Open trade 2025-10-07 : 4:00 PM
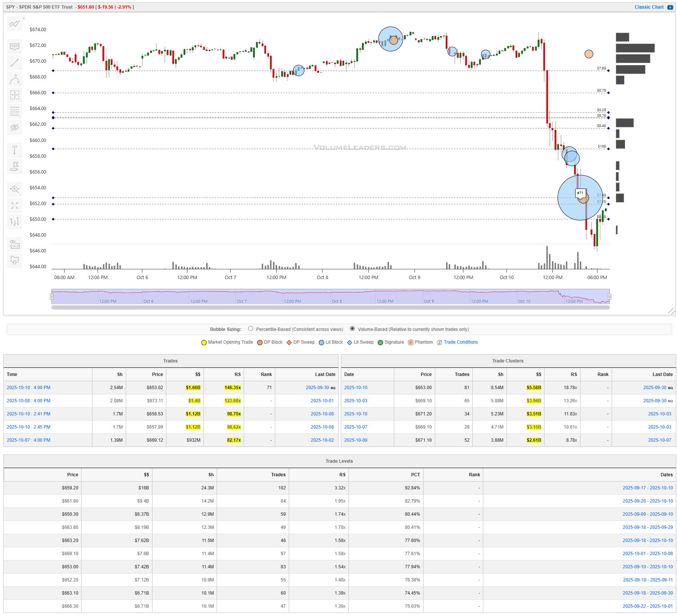Image resolution: width=677 pixels, height=616 pixels. tap(29, 440)
